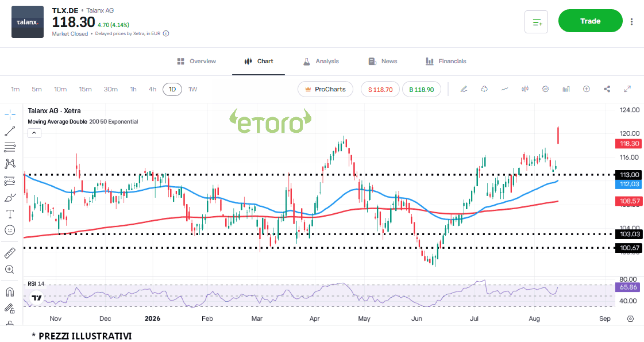The height and width of the screenshot is (342, 644).
Task: Select the 1D timeframe
Action: click(172, 89)
